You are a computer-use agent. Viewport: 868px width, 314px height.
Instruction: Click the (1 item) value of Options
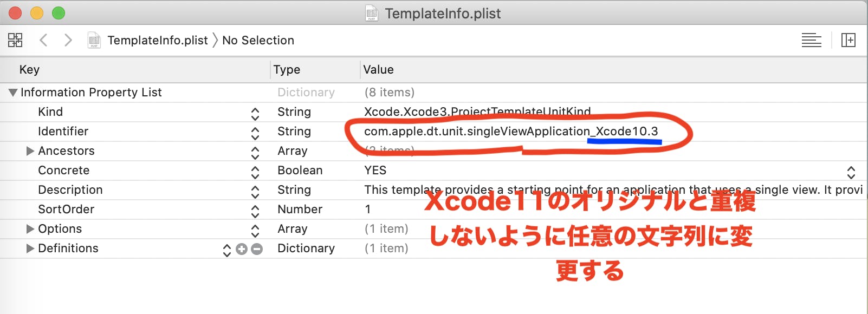coord(386,229)
